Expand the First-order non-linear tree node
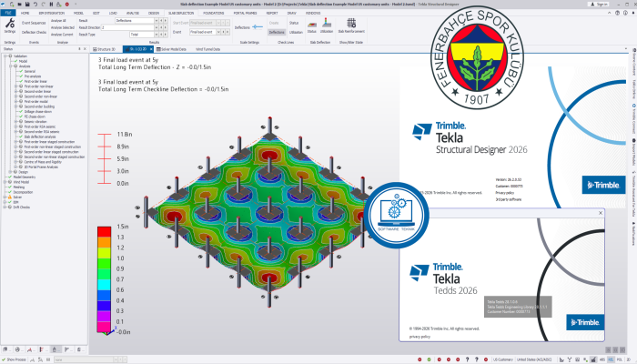The height and width of the screenshot is (364, 637). tap(16, 86)
